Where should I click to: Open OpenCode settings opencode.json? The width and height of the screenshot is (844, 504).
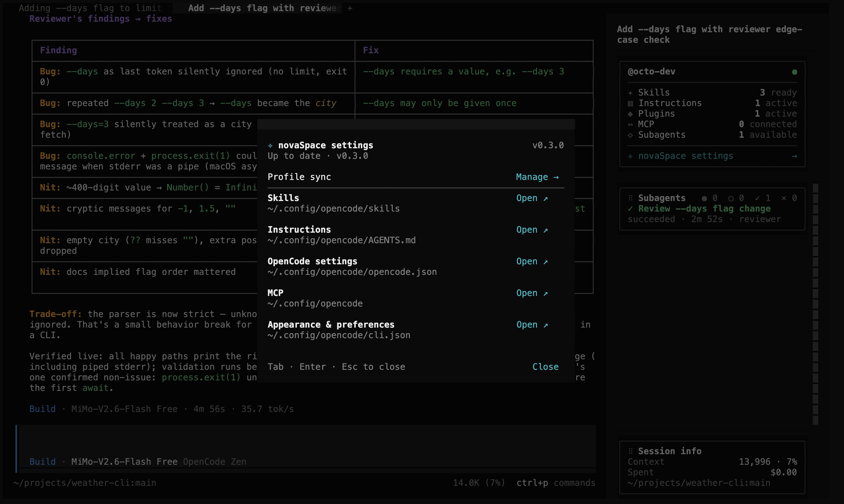pyautogui.click(x=532, y=261)
